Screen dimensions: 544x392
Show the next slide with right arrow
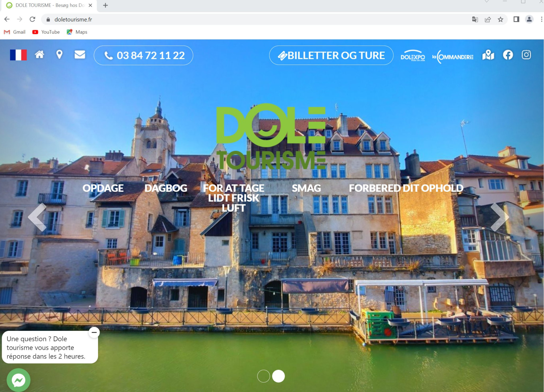click(x=500, y=217)
